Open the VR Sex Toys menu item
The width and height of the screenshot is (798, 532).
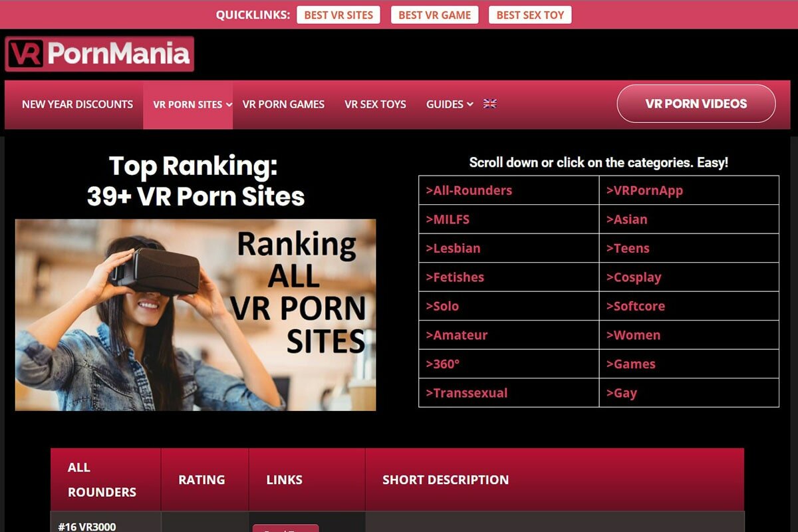[x=375, y=104]
